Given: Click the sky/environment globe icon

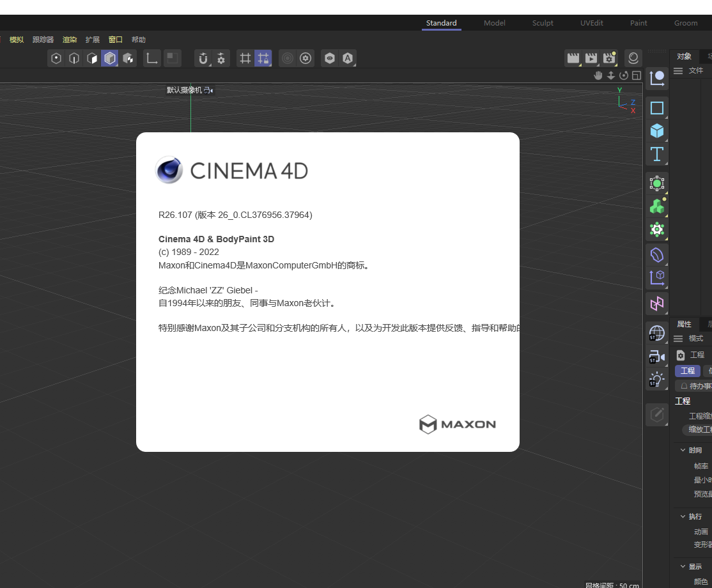Looking at the screenshot, I should [656, 332].
